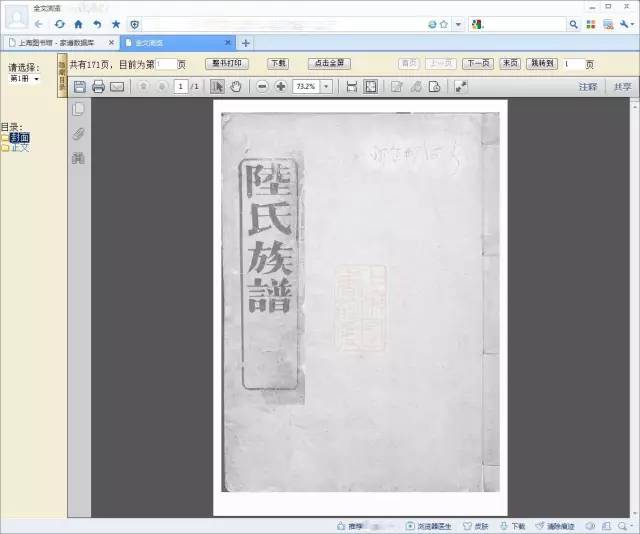Click 下载 in the status bar
The width and height of the screenshot is (640, 534).
point(513,527)
